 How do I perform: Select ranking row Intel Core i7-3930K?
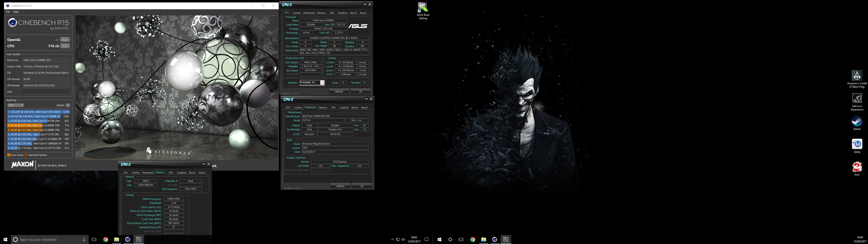(38, 116)
